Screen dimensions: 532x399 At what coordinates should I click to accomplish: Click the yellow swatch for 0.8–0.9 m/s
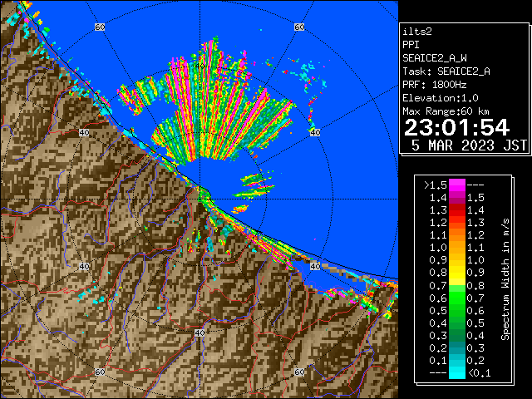(457, 273)
